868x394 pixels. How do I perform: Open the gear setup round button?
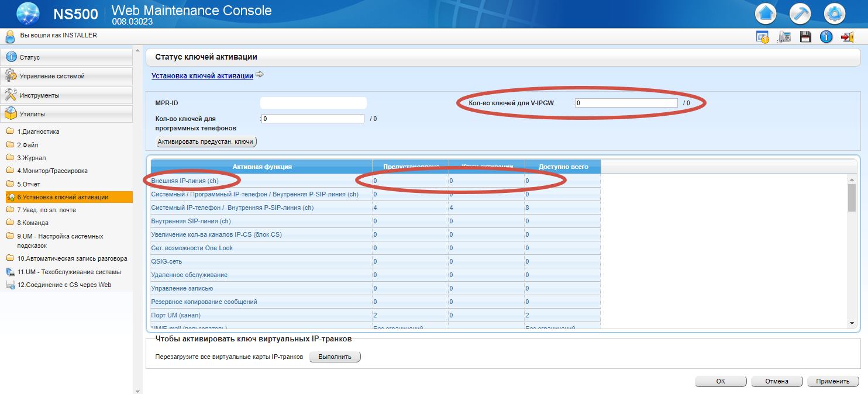pyautogui.click(x=834, y=12)
